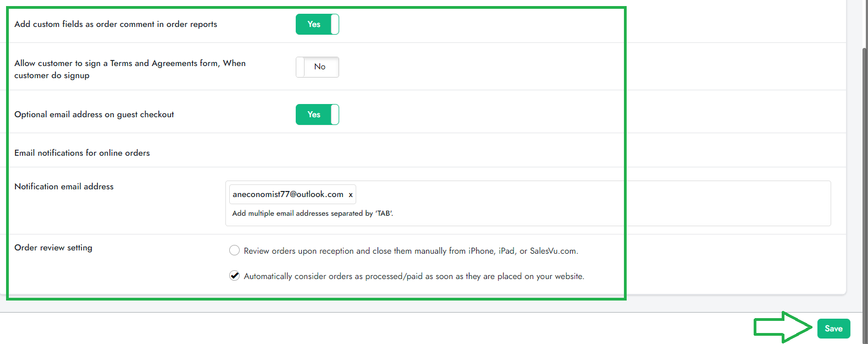This screenshot has height=344, width=868.
Task: Click the "Order review setting" label
Action: click(x=53, y=248)
